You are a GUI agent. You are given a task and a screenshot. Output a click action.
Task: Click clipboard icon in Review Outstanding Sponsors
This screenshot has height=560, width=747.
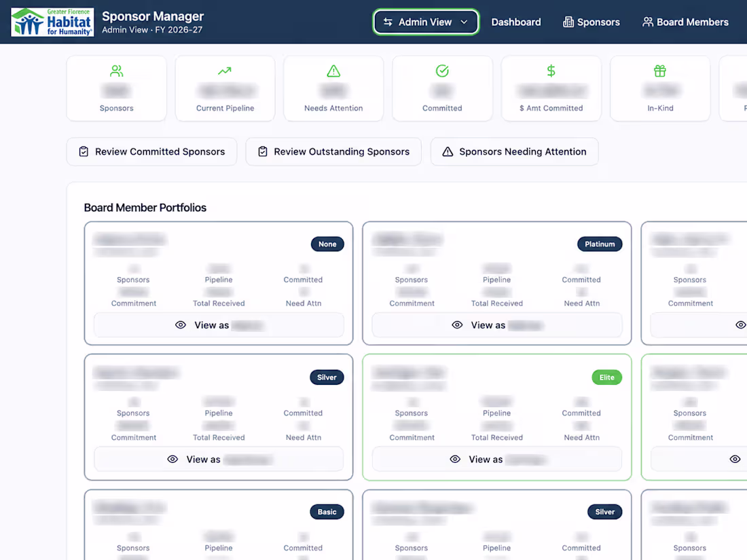pyautogui.click(x=263, y=151)
